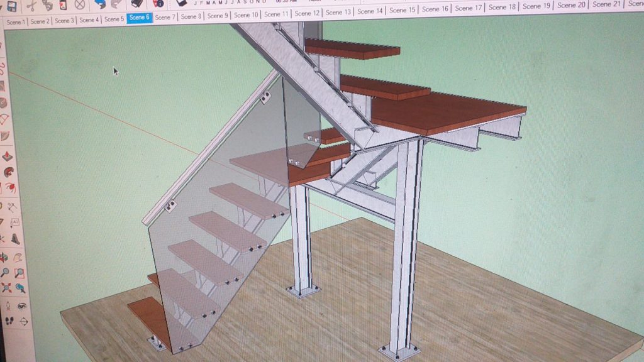Open the Scene 7 tab

pos(165,17)
